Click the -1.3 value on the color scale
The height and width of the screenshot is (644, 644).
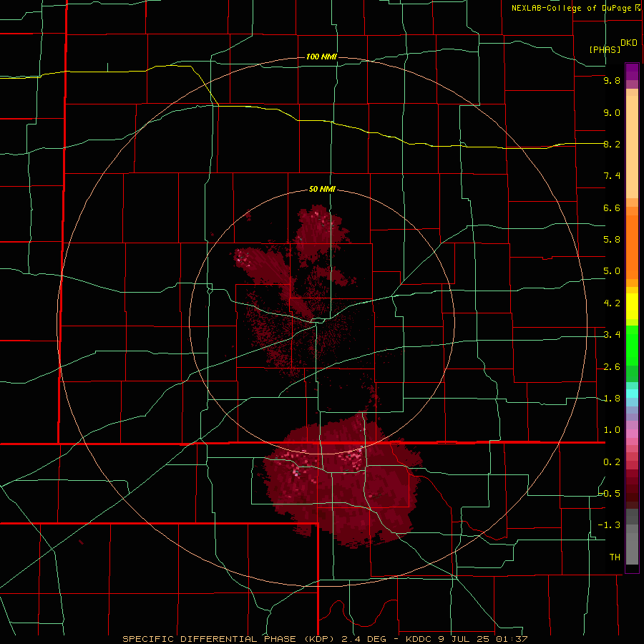(610, 525)
